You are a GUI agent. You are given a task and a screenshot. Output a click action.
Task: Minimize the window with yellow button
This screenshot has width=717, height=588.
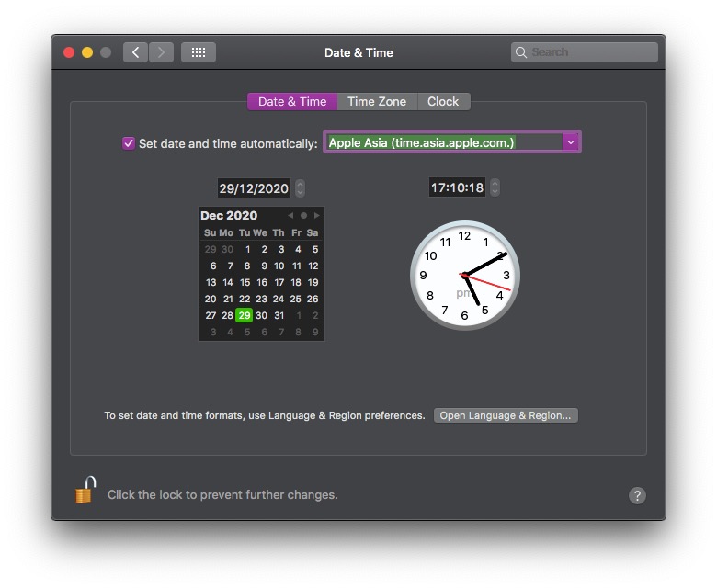click(87, 52)
